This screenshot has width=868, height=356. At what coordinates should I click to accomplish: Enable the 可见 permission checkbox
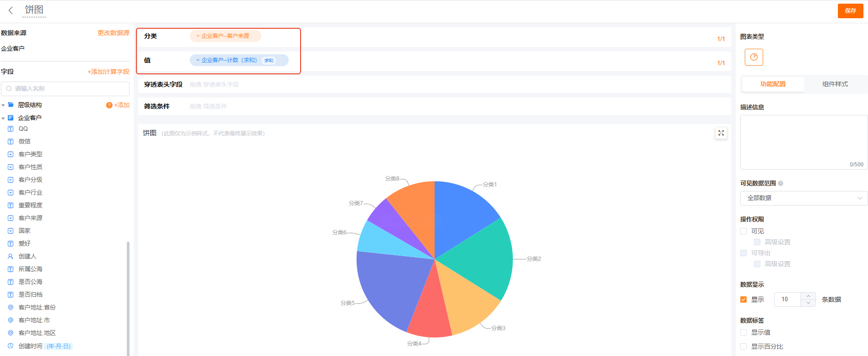[743, 231]
